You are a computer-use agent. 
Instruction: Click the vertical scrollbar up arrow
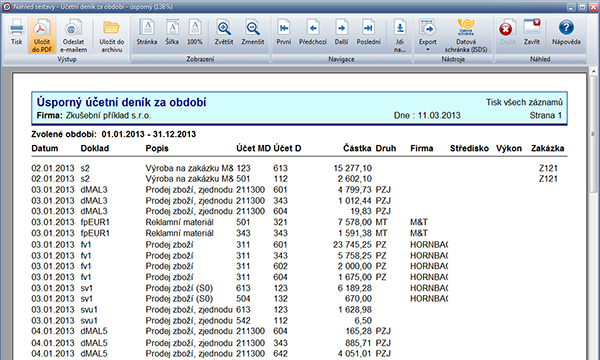594,71
